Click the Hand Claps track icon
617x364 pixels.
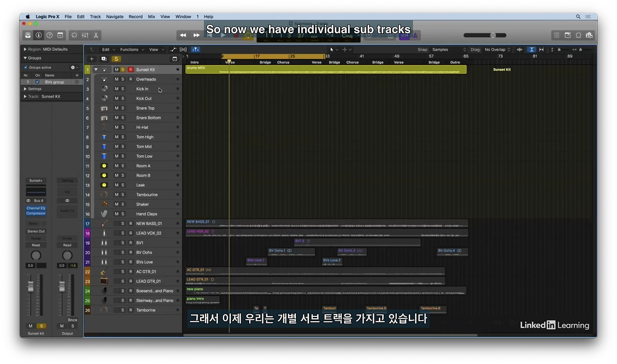104,214
